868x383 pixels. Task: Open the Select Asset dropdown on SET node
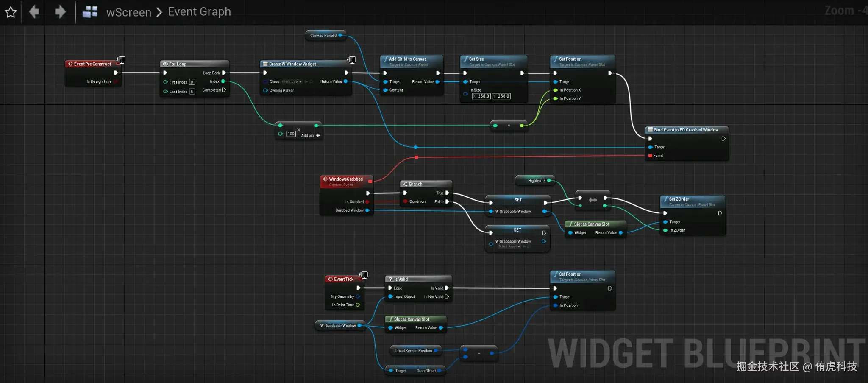[x=509, y=246]
